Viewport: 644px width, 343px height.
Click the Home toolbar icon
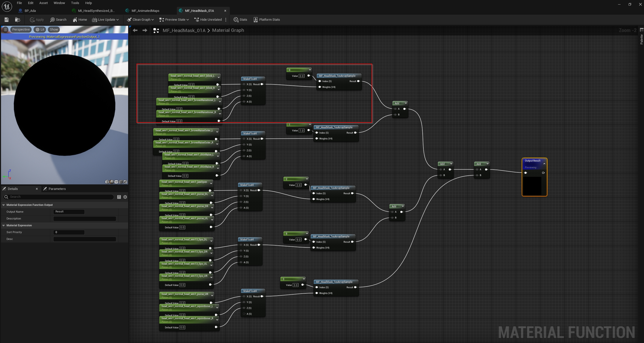(79, 19)
